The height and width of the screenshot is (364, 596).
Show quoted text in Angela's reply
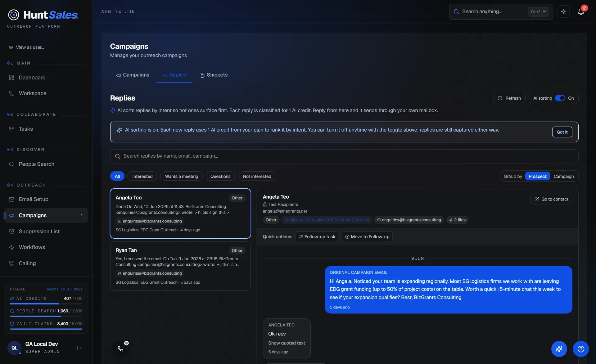[x=287, y=343]
